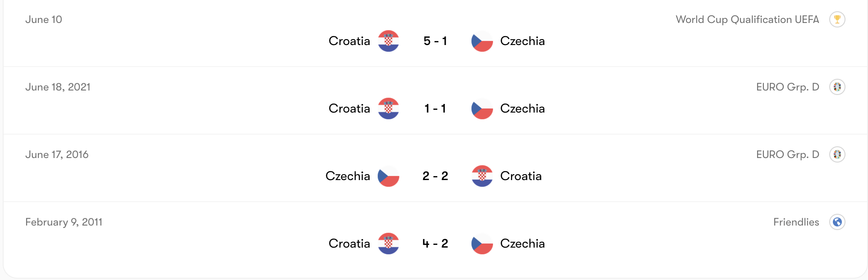Click Croatia's flag in the 4 - 2 match
The width and height of the screenshot is (868, 280).
pos(388,244)
